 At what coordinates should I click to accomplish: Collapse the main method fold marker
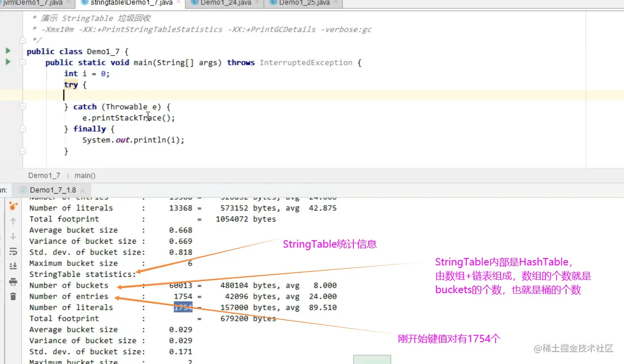click(x=22, y=62)
